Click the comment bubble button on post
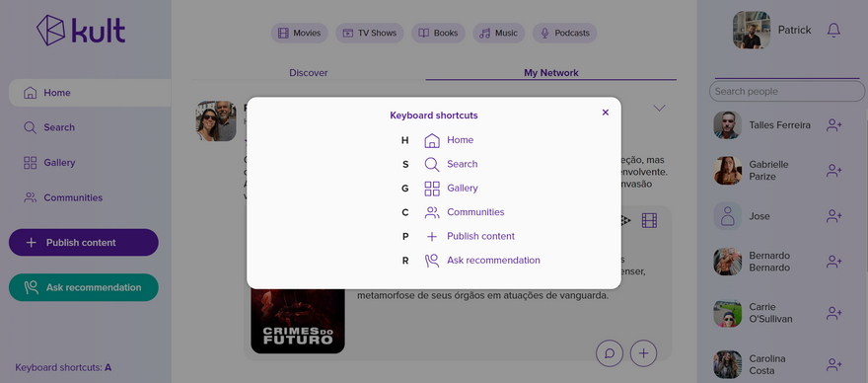The width and height of the screenshot is (868, 383). 610,353
